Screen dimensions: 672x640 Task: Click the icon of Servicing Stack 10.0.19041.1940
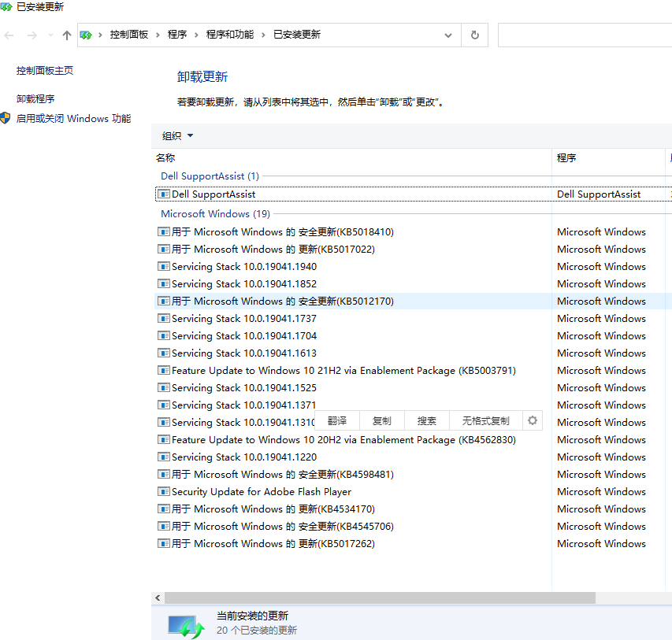163,266
